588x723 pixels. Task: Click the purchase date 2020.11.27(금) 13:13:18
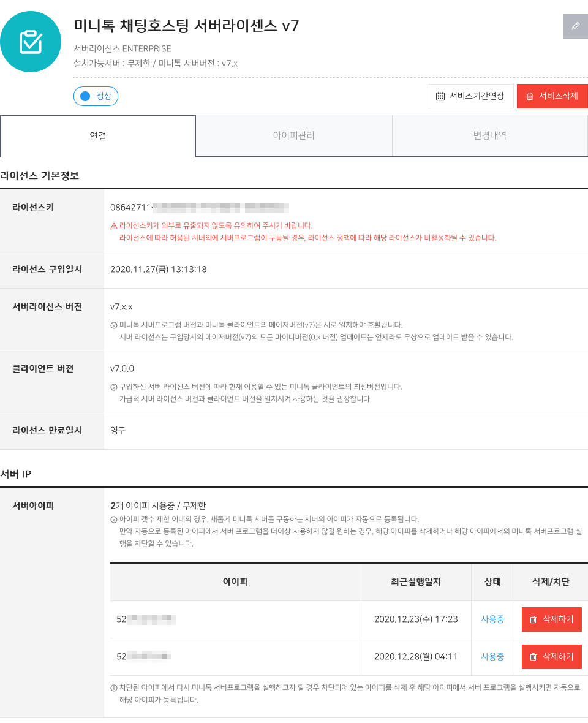(x=159, y=269)
